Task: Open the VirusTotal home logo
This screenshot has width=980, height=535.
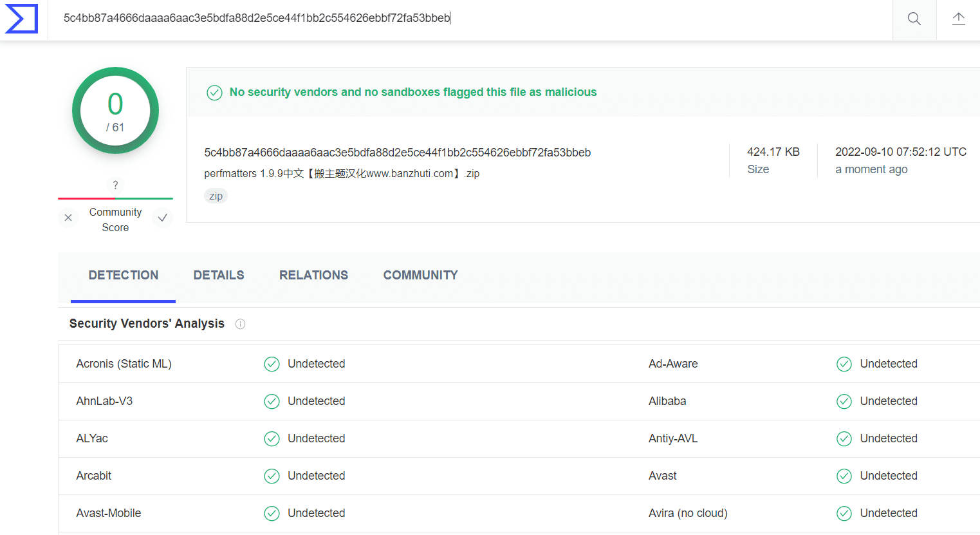Action: [21, 19]
